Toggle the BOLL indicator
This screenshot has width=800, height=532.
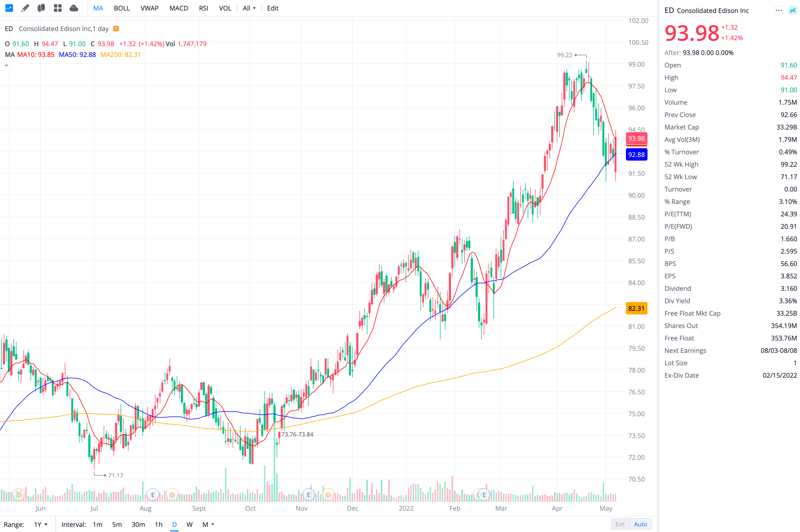click(x=121, y=8)
